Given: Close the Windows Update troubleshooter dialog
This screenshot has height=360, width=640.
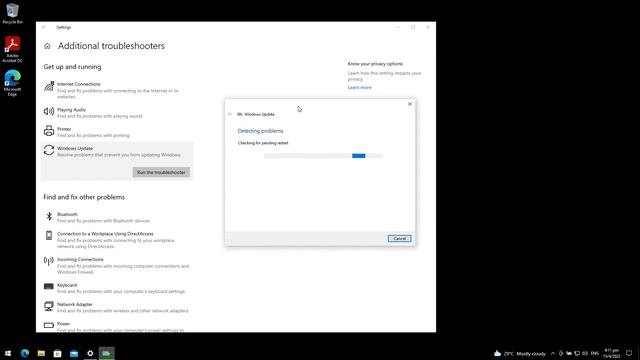Looking at the screenshot, I should coord(410,104).
